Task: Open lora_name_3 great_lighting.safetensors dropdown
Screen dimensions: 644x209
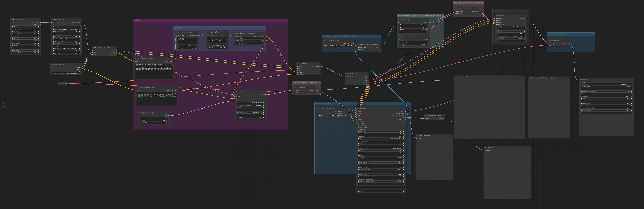Action: 66,48
